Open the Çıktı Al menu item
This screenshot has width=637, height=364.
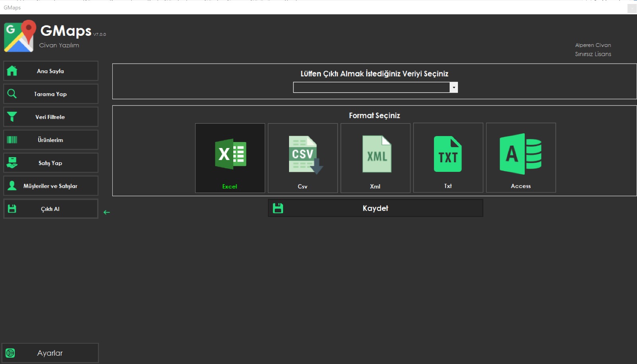click(x=51, y=209)
